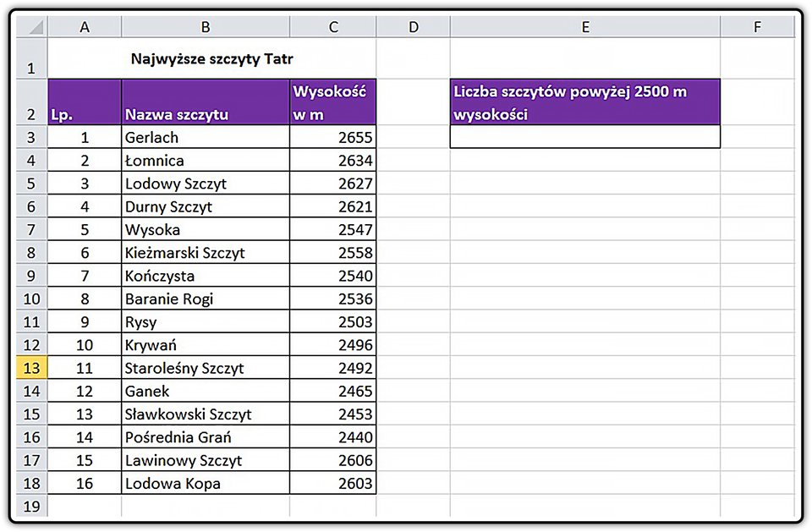Click Lp. cell in the Lodowa Kopa row
The width and height of the screenshot is (812, 532).
[x=85, y=483]
